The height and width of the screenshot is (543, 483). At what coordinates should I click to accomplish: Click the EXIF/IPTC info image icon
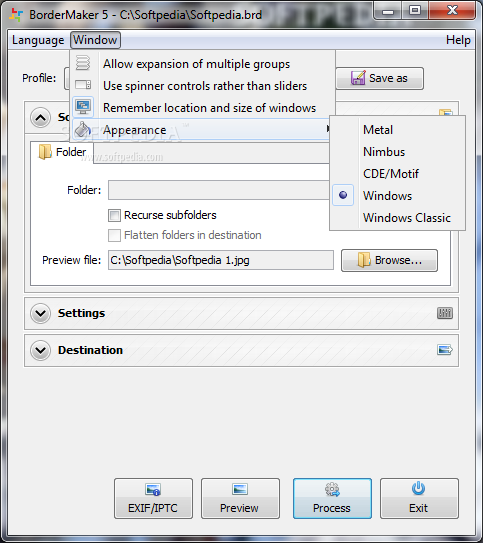(x=153, y=490)
